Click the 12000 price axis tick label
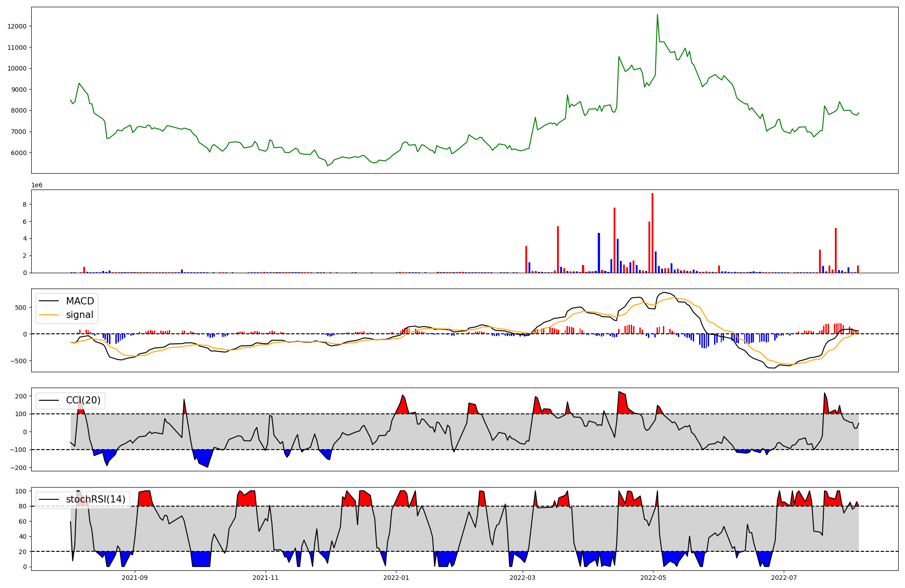 (17, 26)
